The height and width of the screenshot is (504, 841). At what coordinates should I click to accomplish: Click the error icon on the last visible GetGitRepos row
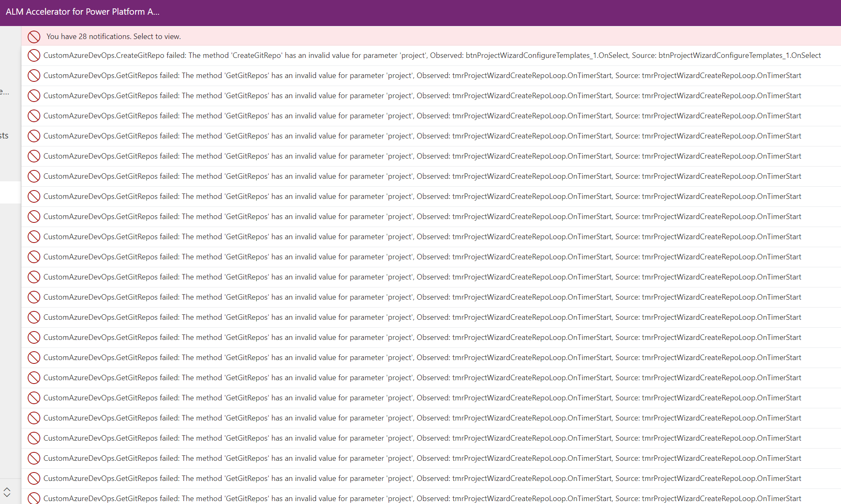34,499
